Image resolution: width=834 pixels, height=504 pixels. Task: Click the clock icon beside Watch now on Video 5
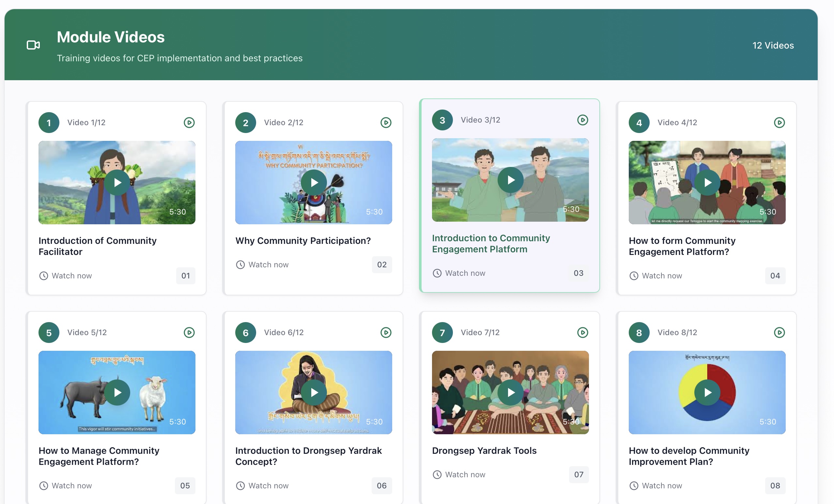[x=43, y=485]
